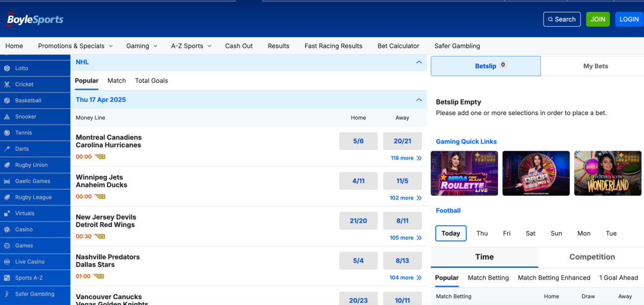
Task: Click bet builder icon for Winnipeg Jets match
Action: coord(100,197)
